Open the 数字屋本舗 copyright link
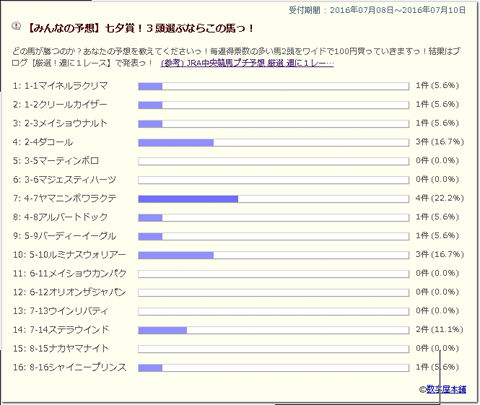The height and width of the screenshot is (405, 480). (x=446, y=389)
